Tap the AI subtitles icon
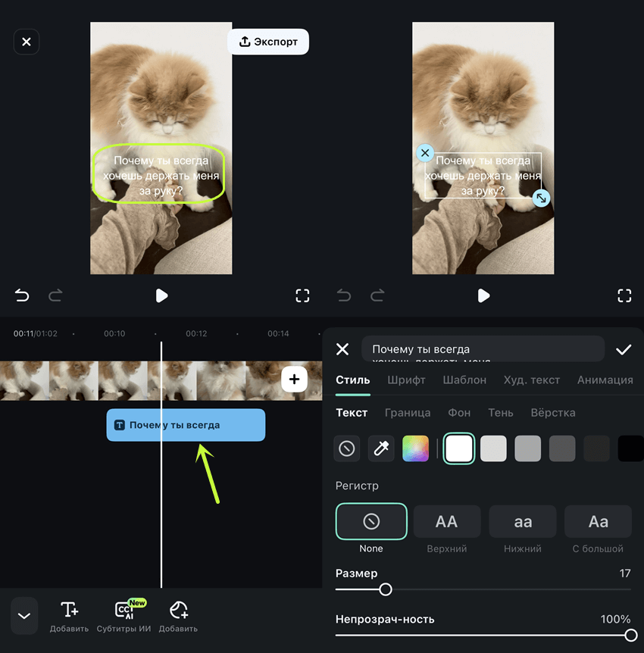 pos(125,611)
